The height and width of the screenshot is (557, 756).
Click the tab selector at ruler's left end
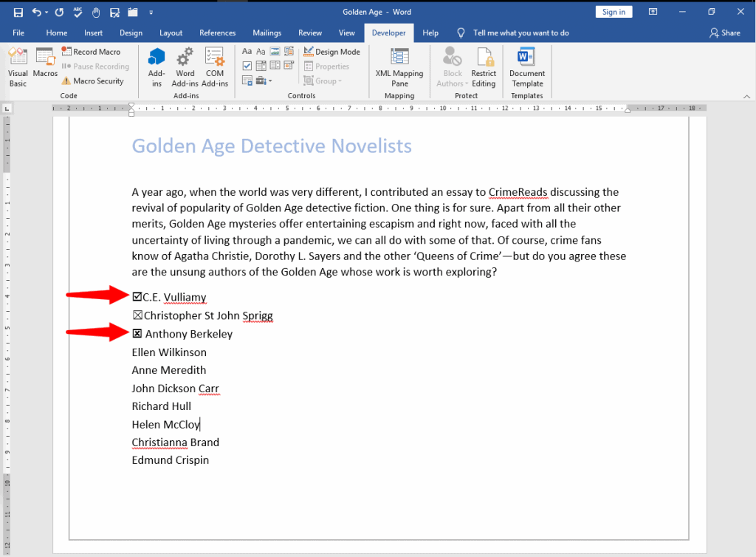pos(7,109)
